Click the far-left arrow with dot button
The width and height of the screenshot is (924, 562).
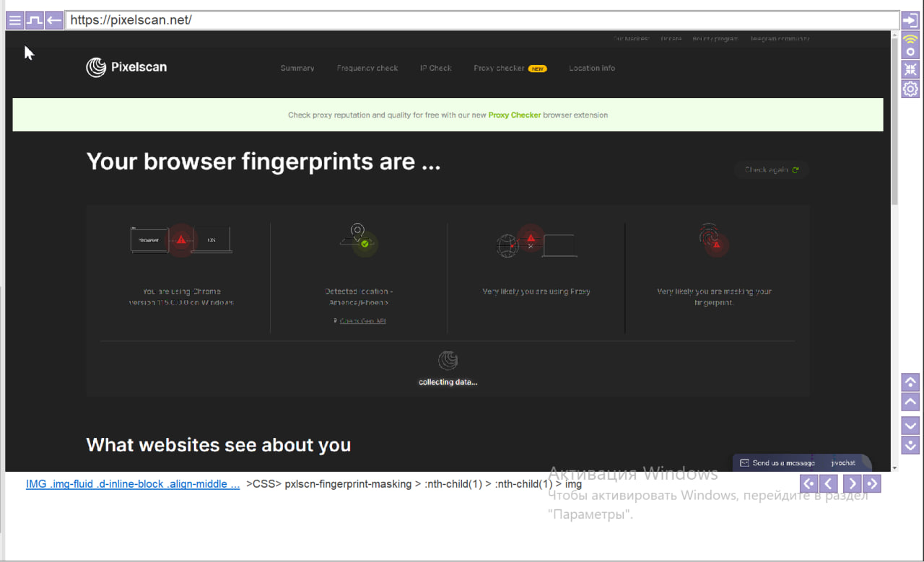pyautogui.click(x=808, y=484)
